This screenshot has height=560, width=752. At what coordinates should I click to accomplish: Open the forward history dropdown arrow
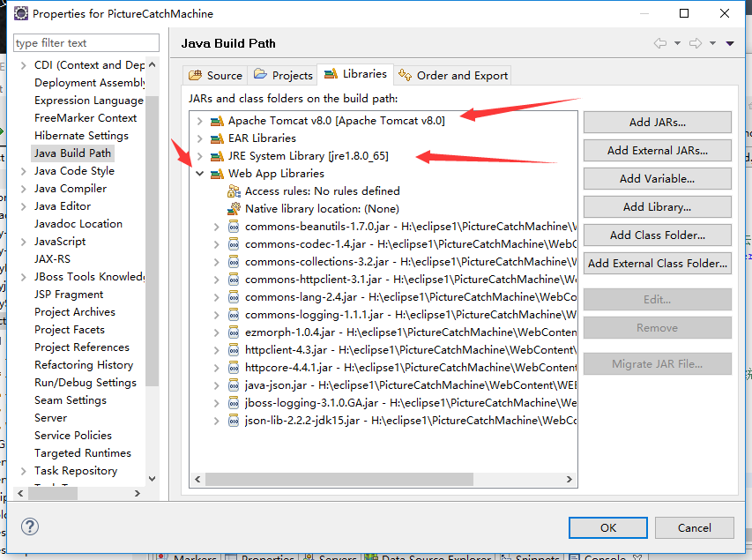(x=712, y=43)
